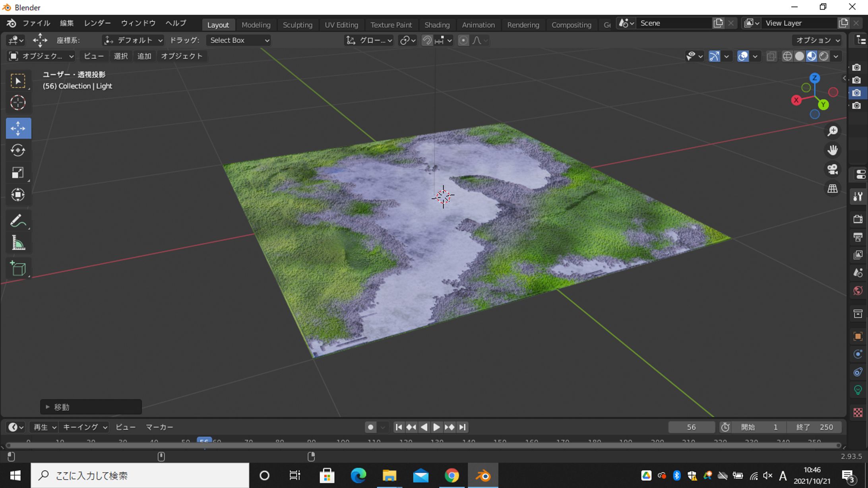Select the Annotate pencil tool
The image size is (868, 488).
[x=18, y=221]
